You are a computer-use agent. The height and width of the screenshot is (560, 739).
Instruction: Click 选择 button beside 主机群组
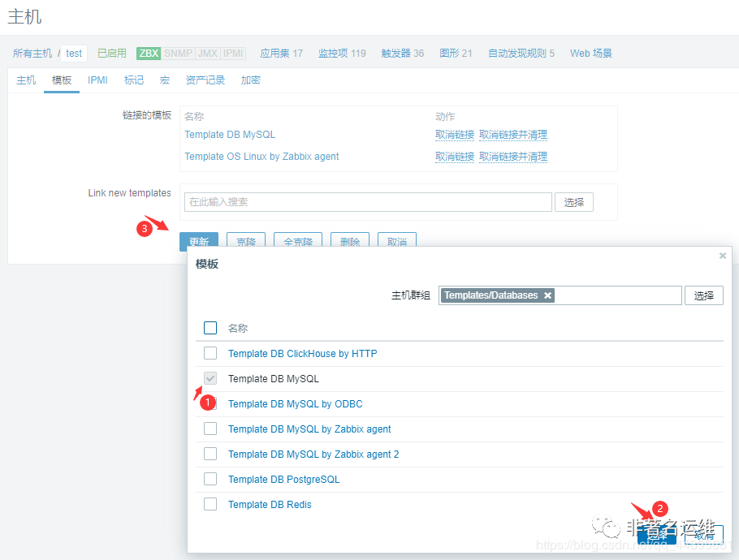[703, 295]
